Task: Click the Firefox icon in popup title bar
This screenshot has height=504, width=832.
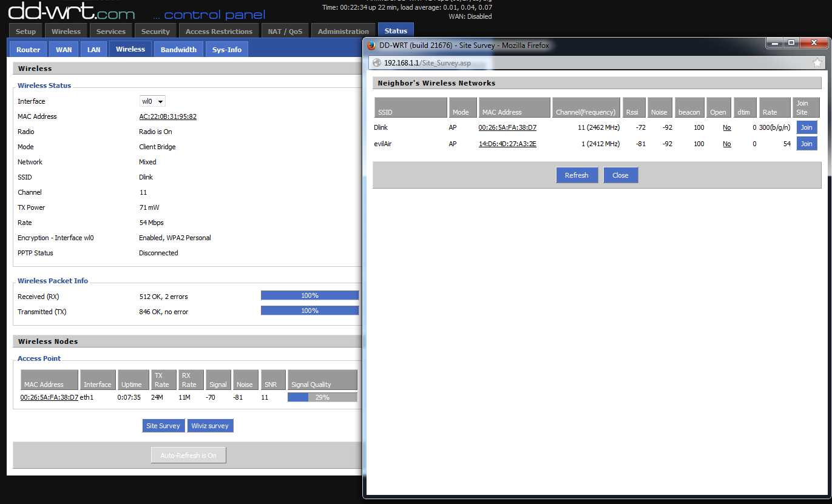Action: tap(372, 45)
